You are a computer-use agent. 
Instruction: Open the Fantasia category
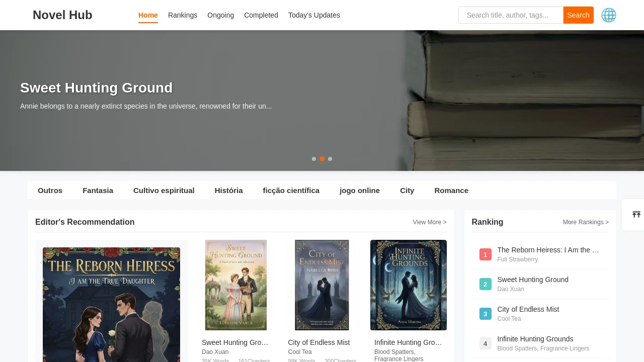[98, 191]
